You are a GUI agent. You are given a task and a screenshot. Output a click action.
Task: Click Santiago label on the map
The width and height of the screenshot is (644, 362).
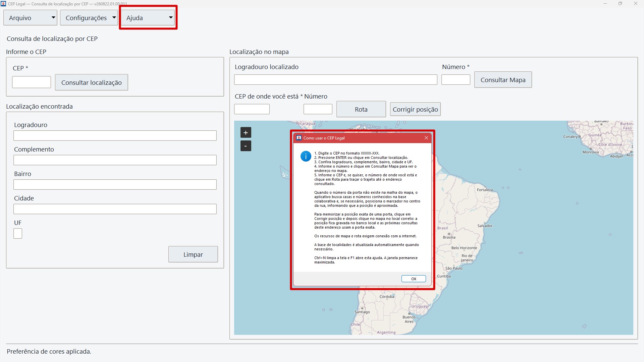(362, 312)
